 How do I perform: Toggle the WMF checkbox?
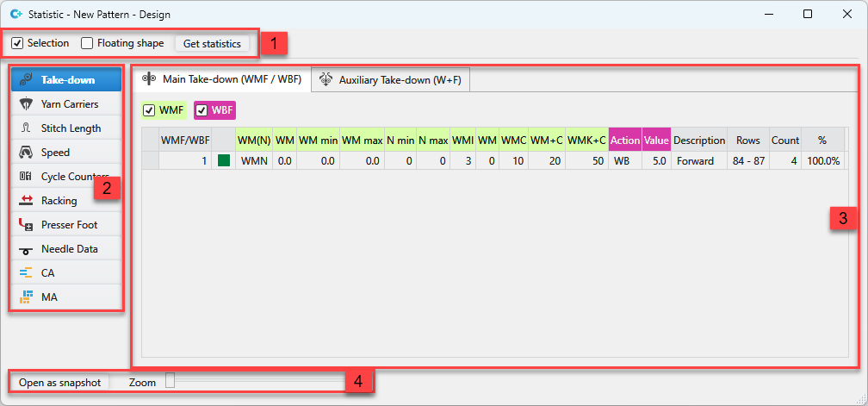pos(150,110)
